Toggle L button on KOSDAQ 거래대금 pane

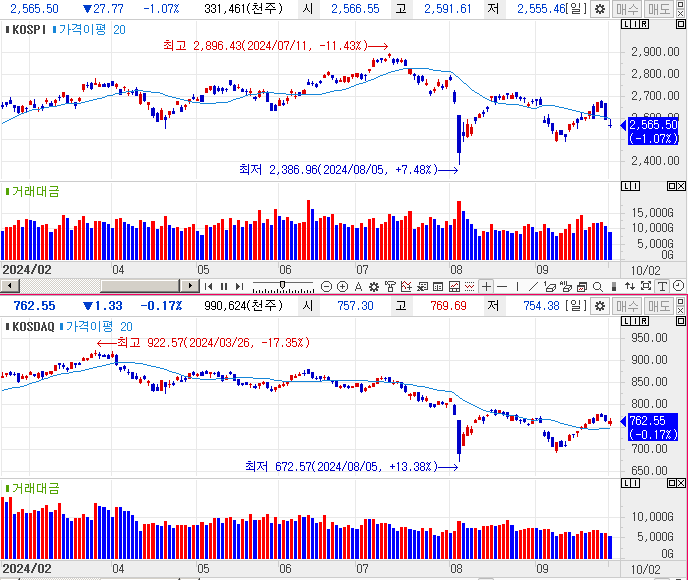626,483
